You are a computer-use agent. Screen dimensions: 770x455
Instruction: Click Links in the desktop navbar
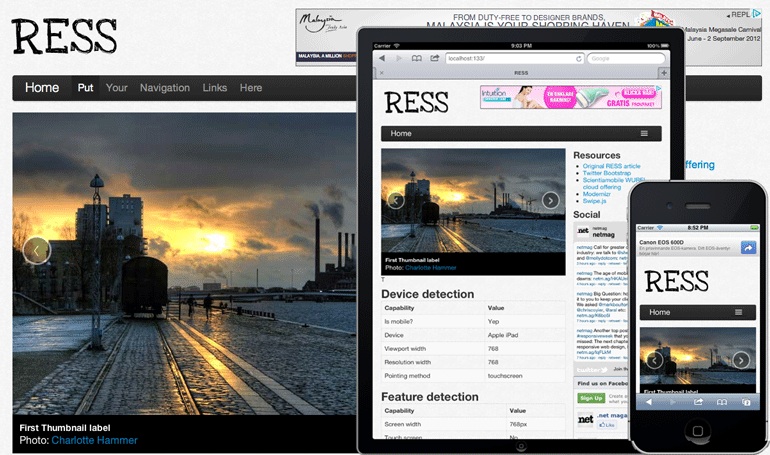coord(215,88)
